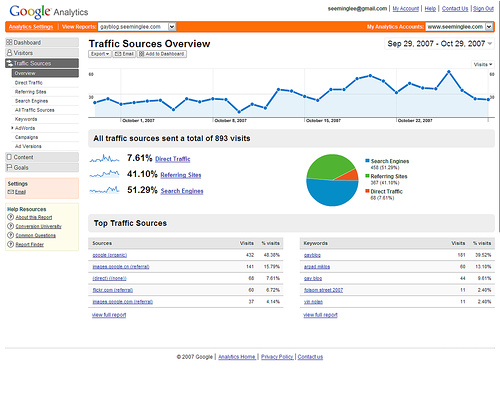Open the View Reports profile dropdown
Screen dimensions: 500x395
(x=137, y=27)
